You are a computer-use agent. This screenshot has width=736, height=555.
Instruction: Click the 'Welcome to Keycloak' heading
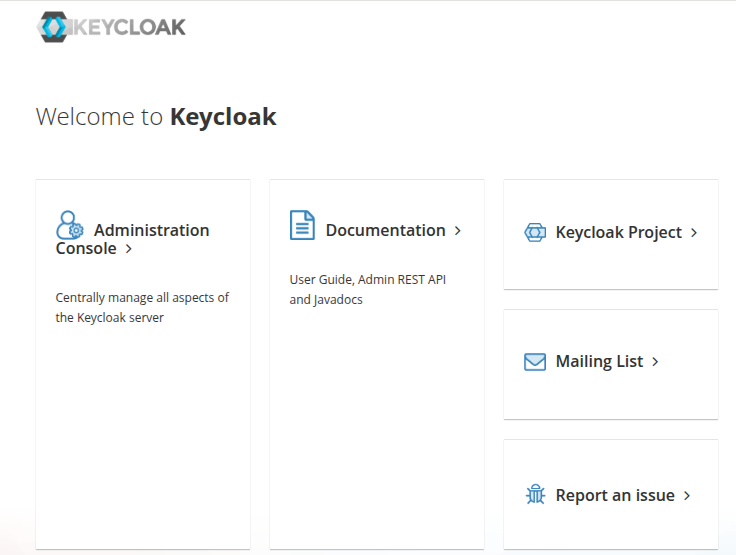[156, 117]
